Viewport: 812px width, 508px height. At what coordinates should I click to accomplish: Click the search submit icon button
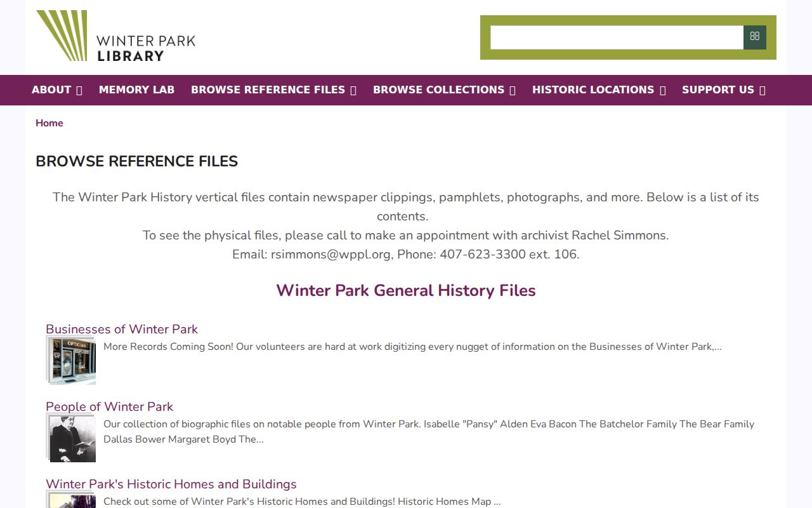tap(755, 37)
